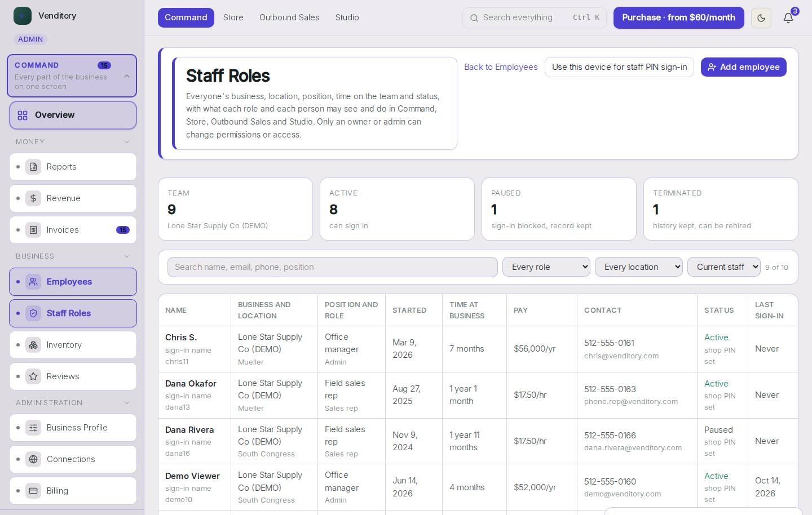812x515 pixels.
Task: Open the notifications bell
Action: click(x=788, y=18)
